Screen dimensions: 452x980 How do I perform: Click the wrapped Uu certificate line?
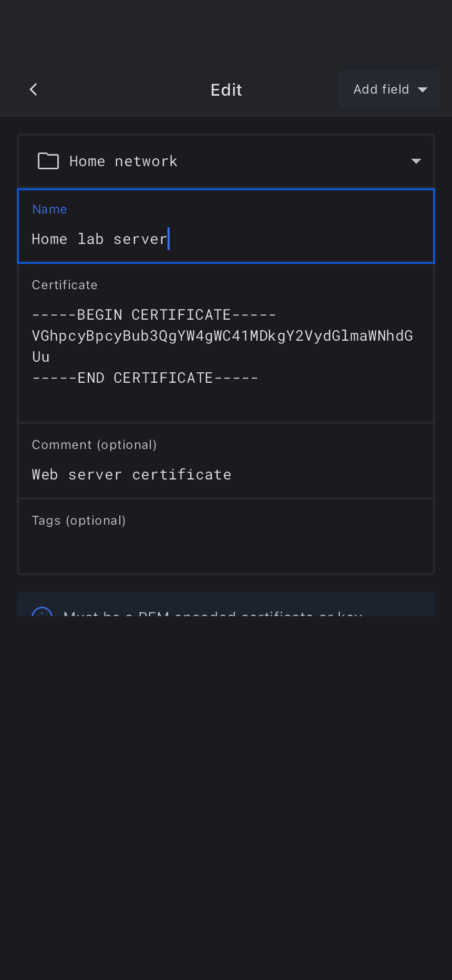pyautogui.click(x=41, y=357)
